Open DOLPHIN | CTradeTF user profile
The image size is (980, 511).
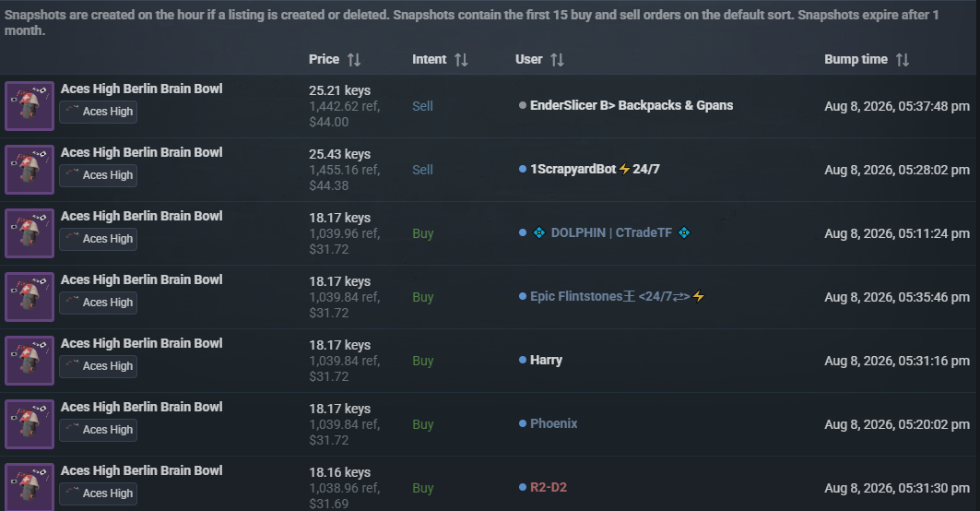611,232
